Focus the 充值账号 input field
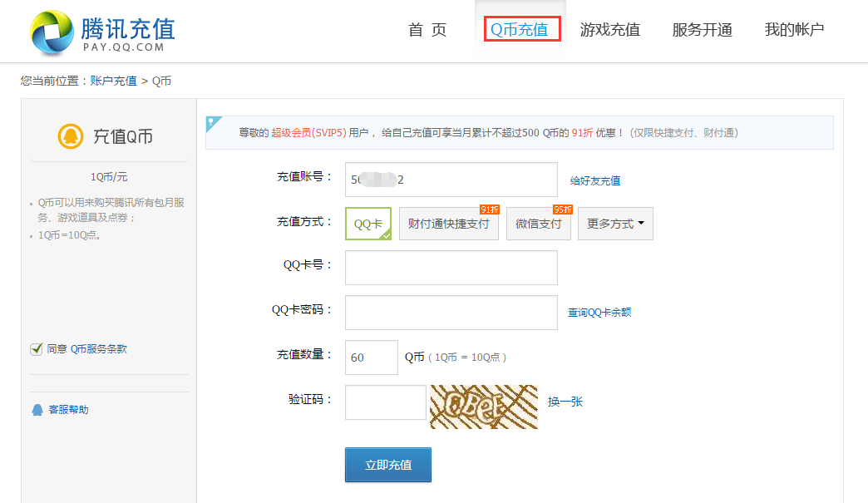The image size is (868, 503). coord(451,180)
